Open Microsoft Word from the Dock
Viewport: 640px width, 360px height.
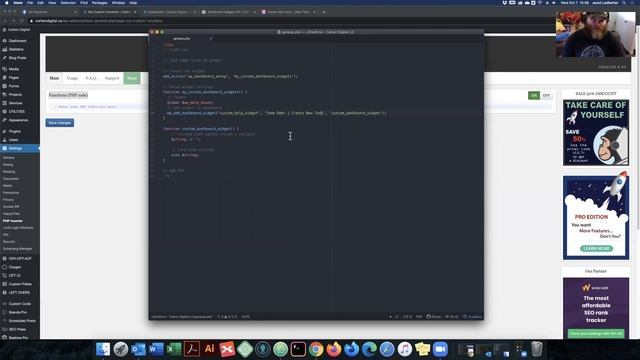pos(156,349)
